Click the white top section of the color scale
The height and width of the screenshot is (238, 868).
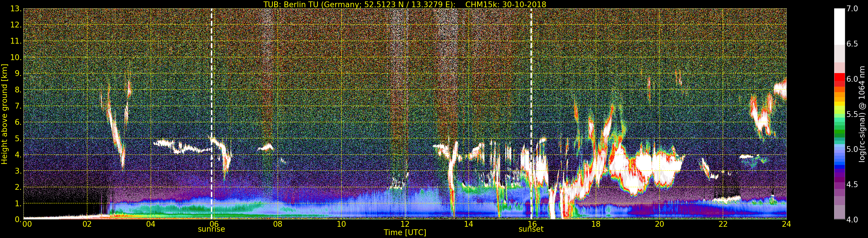[x=839, y=26]
